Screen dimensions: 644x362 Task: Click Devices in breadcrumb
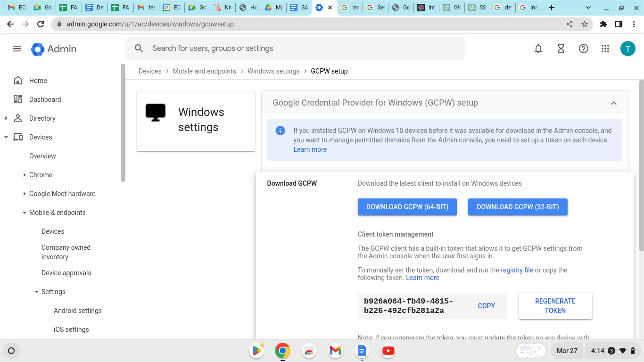tap(150, 71)
